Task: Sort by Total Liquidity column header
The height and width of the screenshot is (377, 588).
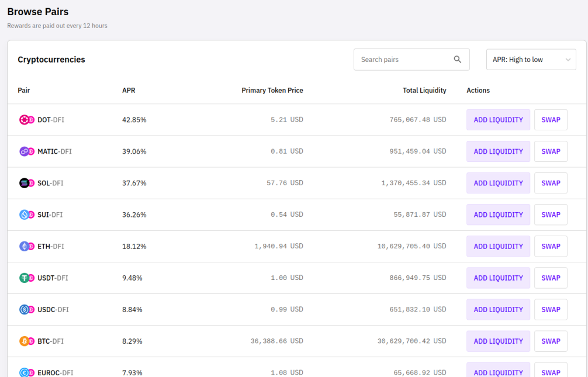Action: (424, 91)
